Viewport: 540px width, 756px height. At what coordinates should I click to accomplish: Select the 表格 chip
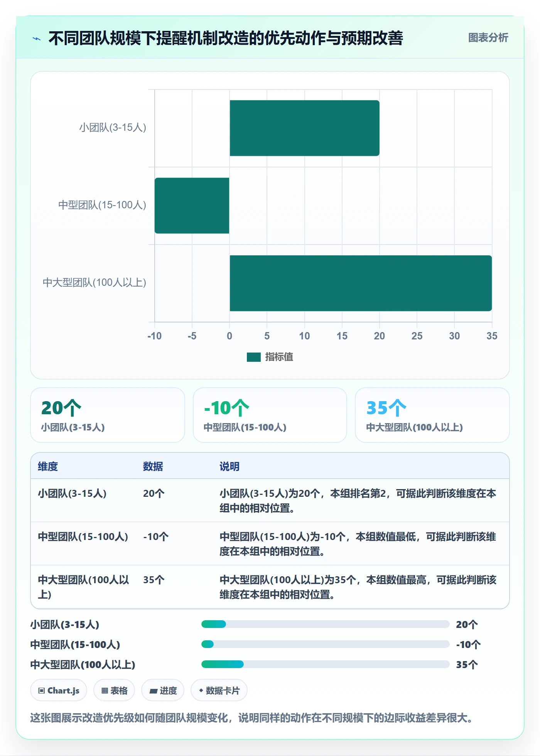[114, 690]
